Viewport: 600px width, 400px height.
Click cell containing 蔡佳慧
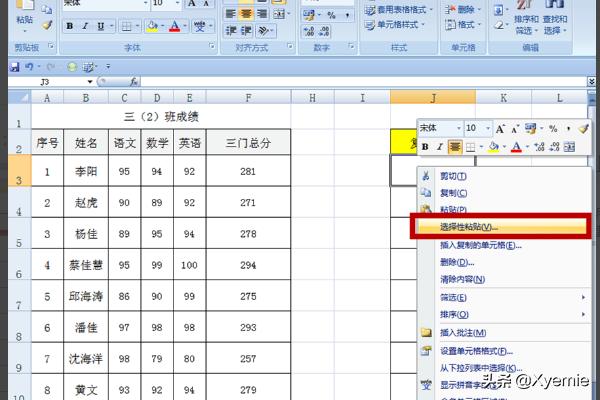point(86,265)
